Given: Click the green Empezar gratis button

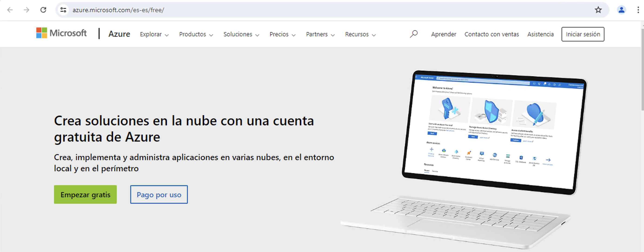Looking at the screenshot, I should tap(85, 194).
